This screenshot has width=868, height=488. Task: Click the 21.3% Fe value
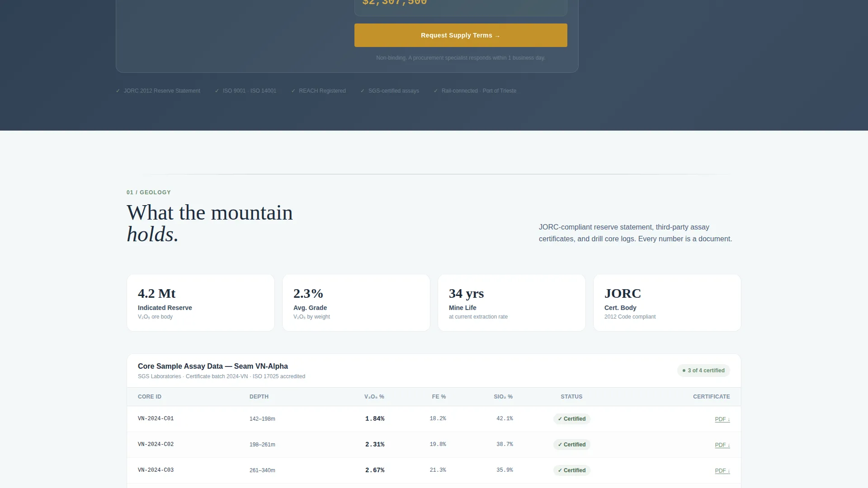438,470
